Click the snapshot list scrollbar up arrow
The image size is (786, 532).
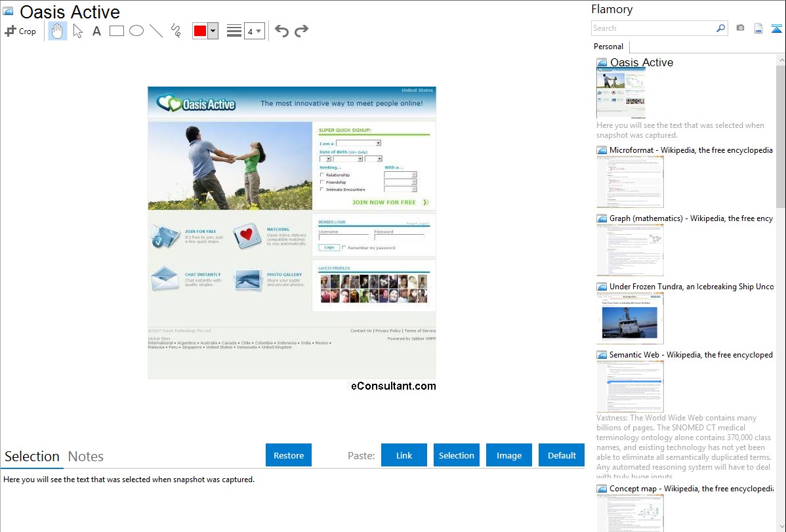(781, 60)
